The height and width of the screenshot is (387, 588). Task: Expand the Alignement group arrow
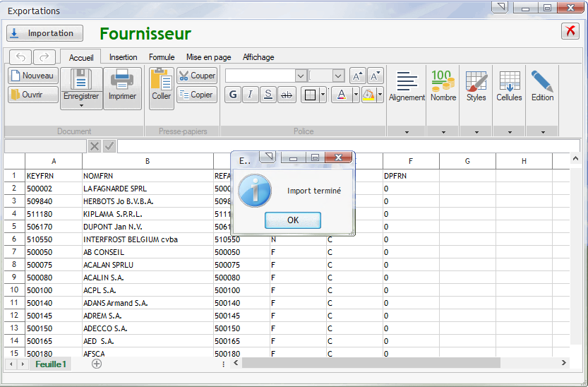coord(407,132)
